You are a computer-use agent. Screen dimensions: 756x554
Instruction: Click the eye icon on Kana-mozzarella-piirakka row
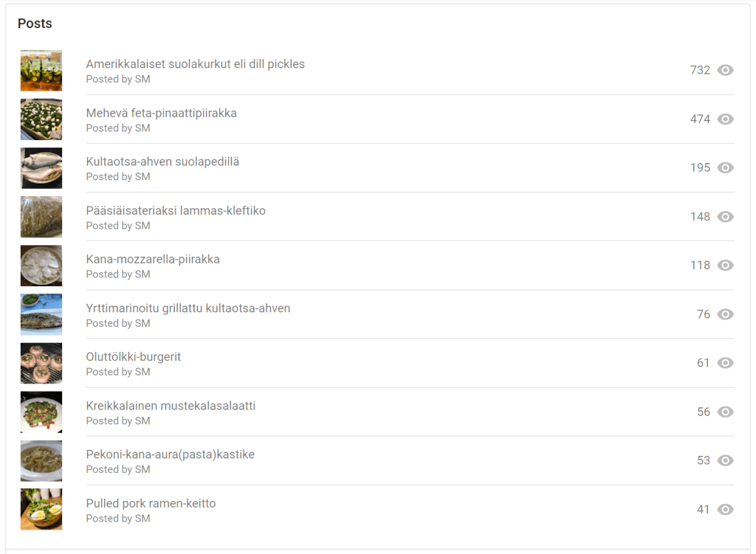click(x=725, y=266)
